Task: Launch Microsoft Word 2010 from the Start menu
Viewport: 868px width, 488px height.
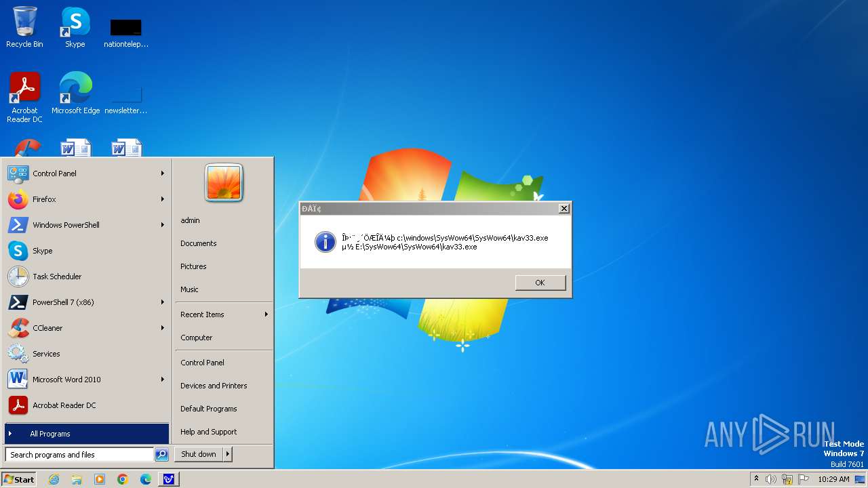Action: click(87, 380)
